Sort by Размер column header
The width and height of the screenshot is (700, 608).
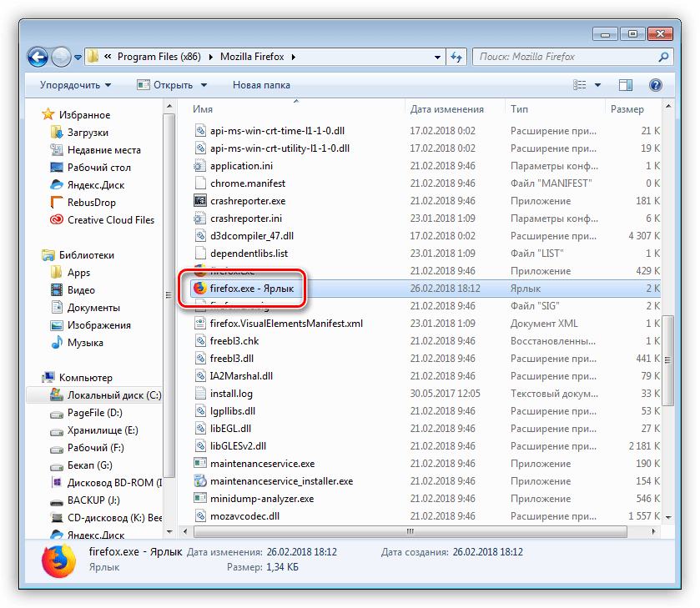tap(627, 109)
